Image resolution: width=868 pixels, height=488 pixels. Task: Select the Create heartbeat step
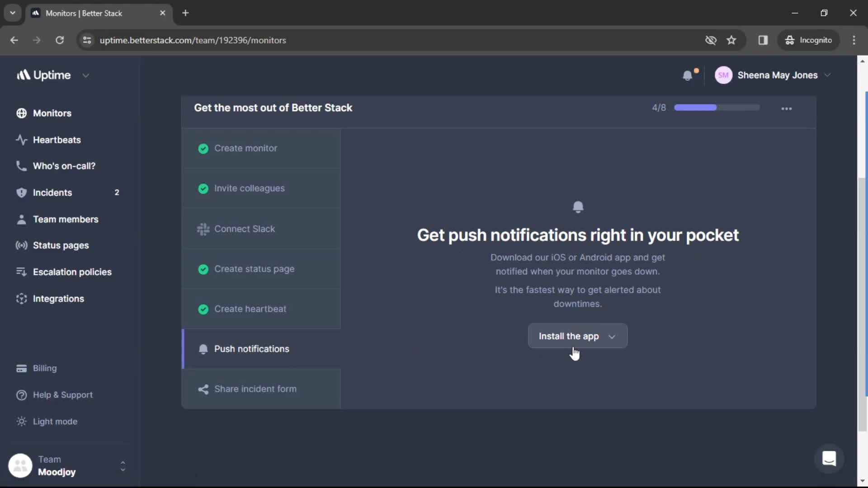(x=261, y=309)
